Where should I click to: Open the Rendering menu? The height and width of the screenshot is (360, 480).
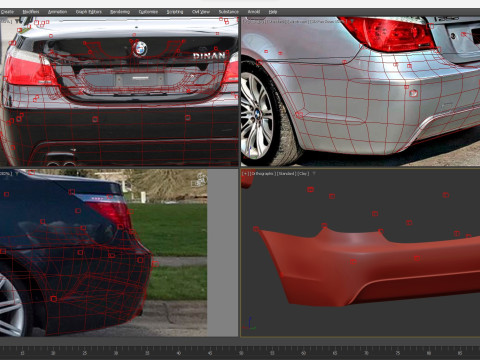[x=120, y=12]
